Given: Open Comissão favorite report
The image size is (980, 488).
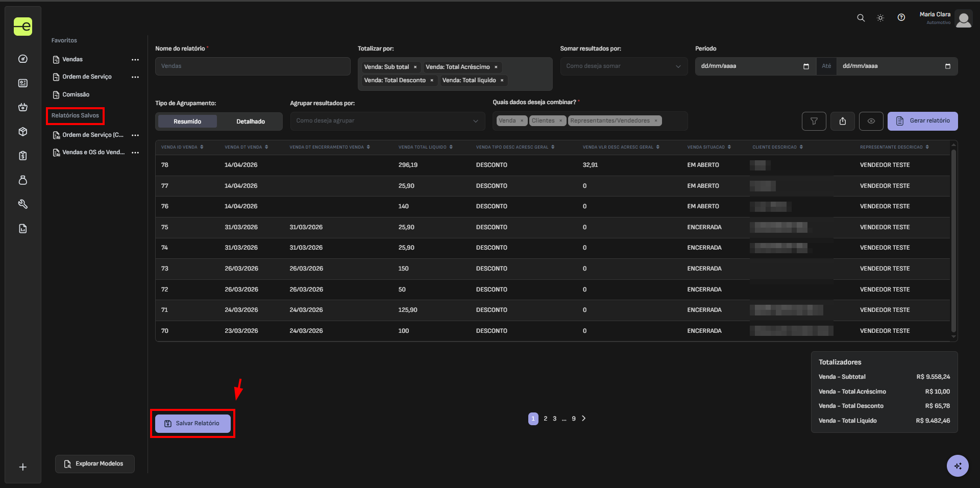Looking at the screenshot, I should coord(76,95).
